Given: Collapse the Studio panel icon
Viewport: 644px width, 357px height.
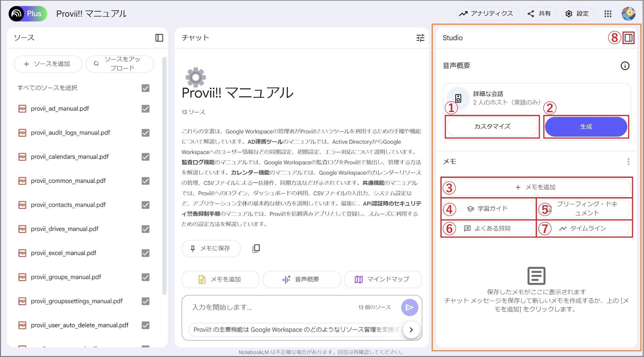Looking at the screenshot, I should tap(628, 38).
